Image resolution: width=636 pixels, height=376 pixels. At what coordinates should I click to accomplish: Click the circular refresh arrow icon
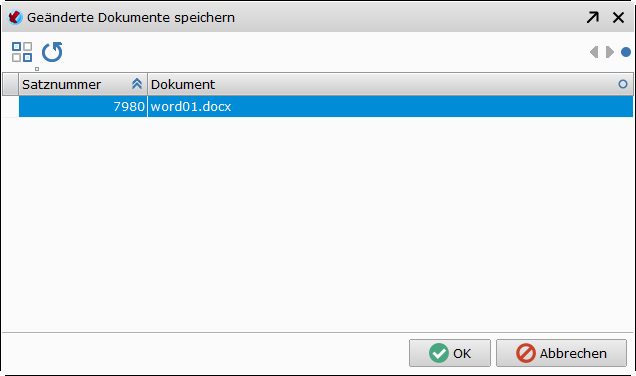pyautogui.click(x=52, y=52)
